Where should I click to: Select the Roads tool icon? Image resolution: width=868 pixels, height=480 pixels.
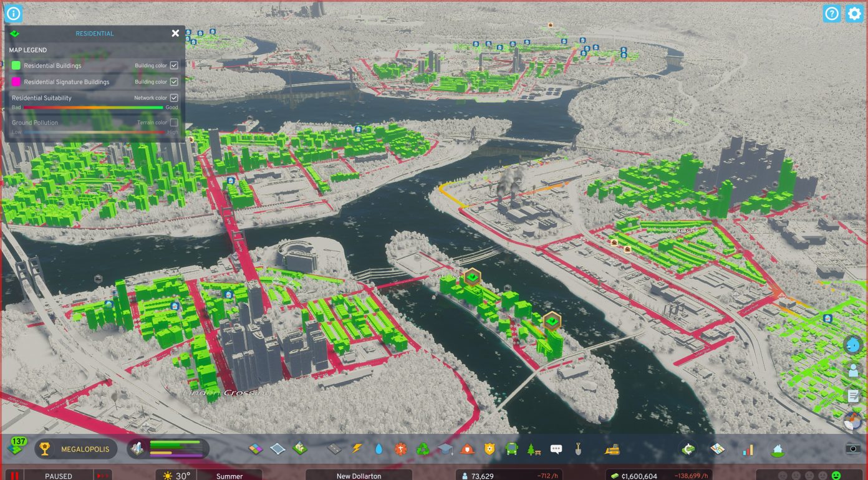click(335, 449)
